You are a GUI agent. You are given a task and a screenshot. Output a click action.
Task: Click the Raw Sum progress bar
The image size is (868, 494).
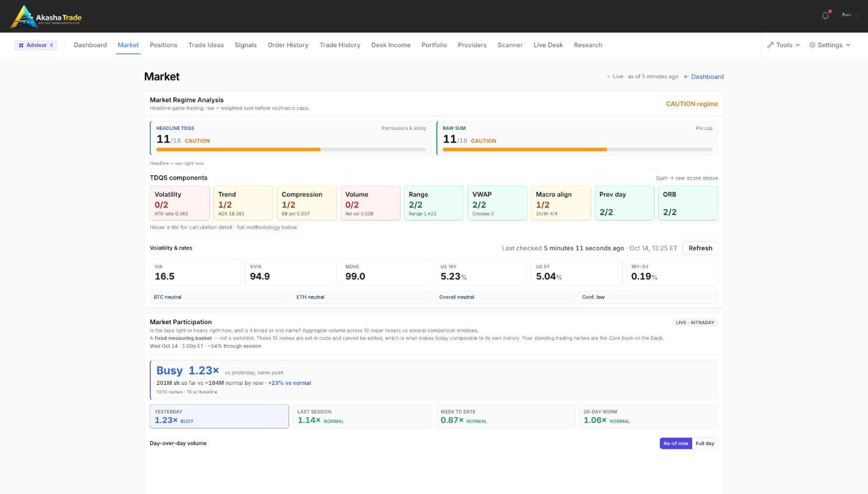click(577, 150)
